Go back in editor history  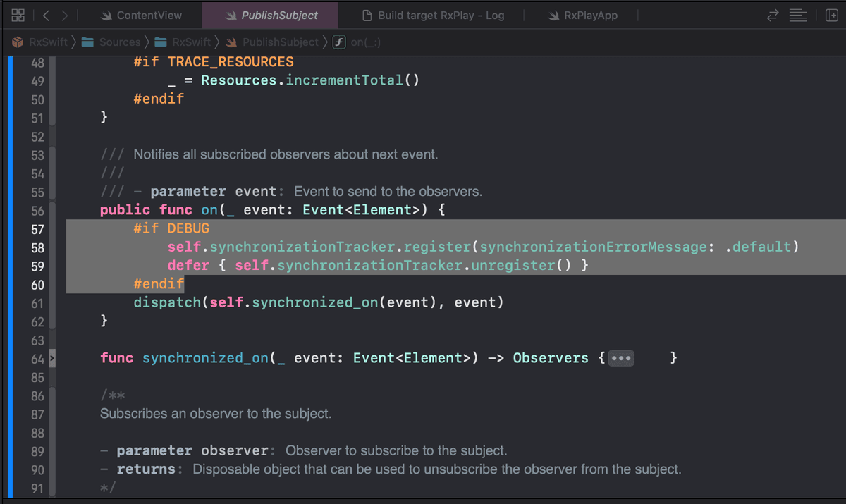[x=46, y=15]
